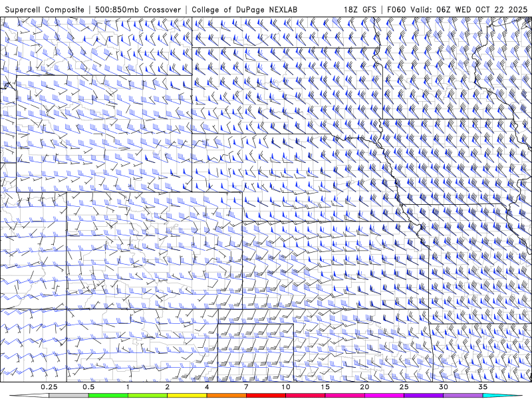Click the orange color bar segment between 4 and 7
This screenshot has width=532, height=399.
point(226,396)
